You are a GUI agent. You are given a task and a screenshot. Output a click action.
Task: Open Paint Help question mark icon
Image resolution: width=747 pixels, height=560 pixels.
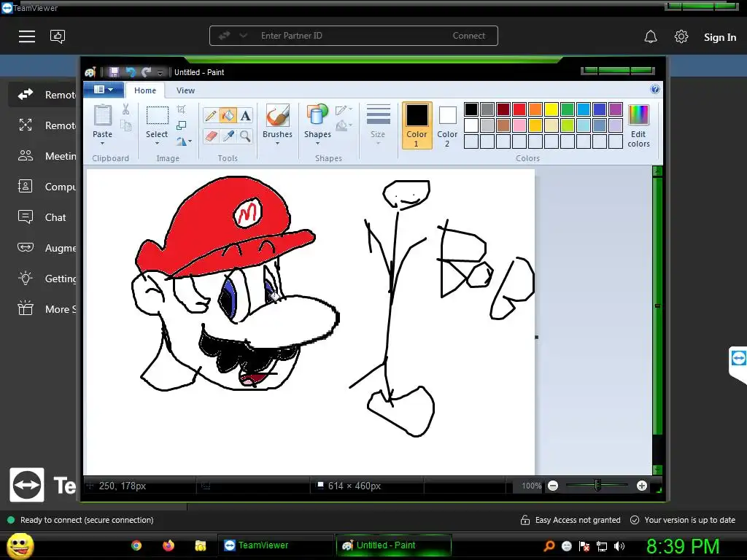655,89
